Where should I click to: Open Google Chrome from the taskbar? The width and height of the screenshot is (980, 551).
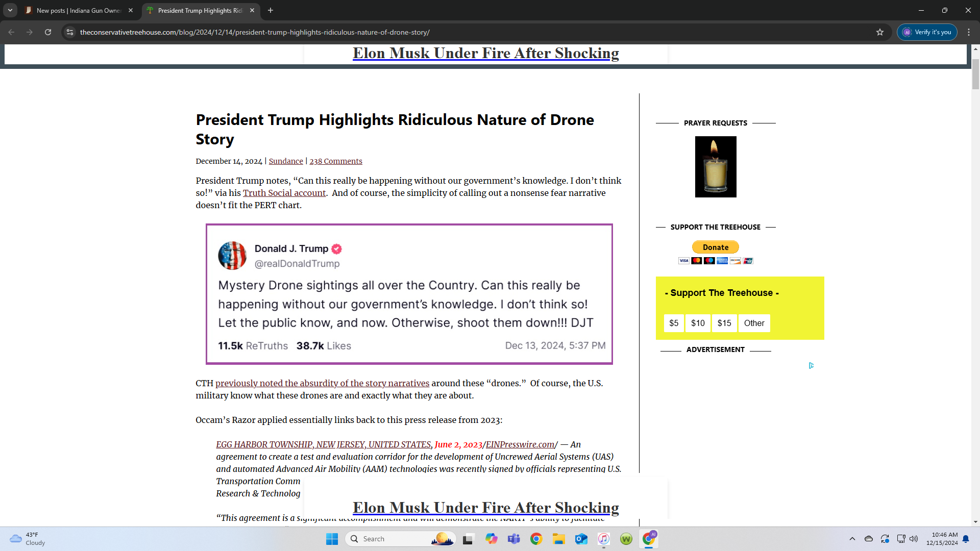536,539
